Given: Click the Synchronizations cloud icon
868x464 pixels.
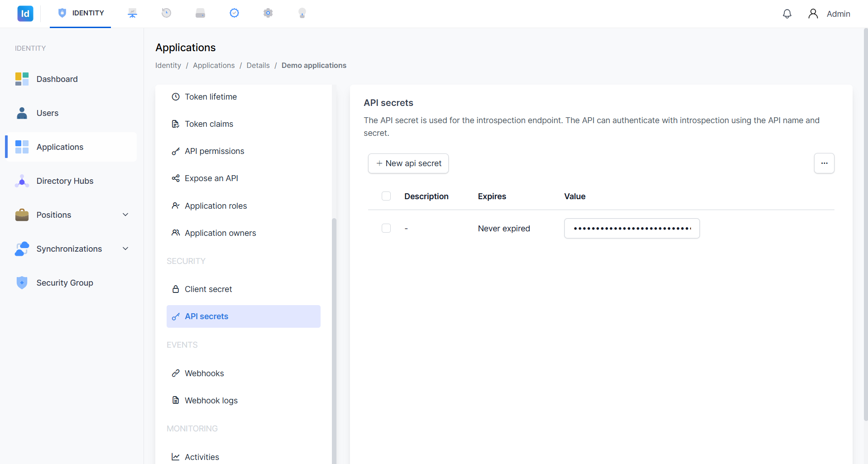Looking at the screenshot, I should (x=22, y=249).
